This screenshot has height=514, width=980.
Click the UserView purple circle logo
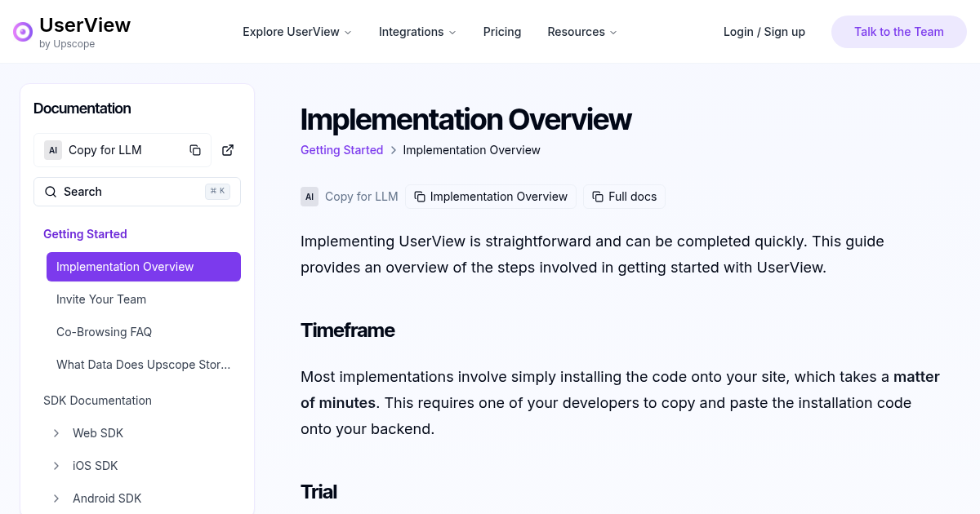(23, 32)
